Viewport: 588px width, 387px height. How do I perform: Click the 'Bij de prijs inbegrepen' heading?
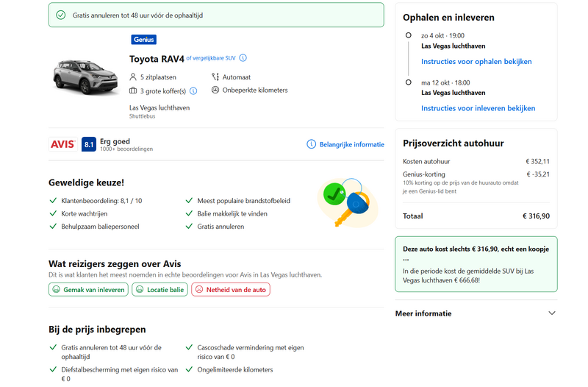click(97, 329)
